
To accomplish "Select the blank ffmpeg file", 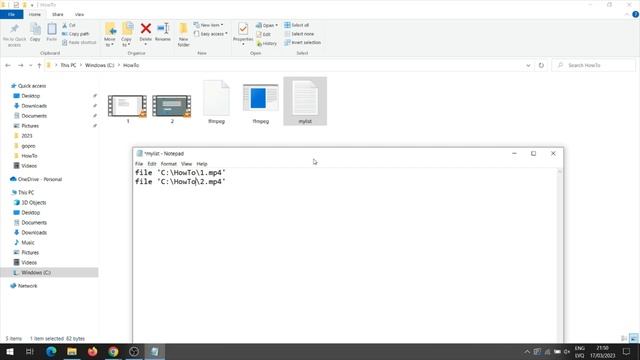I will tap(216, 102).
